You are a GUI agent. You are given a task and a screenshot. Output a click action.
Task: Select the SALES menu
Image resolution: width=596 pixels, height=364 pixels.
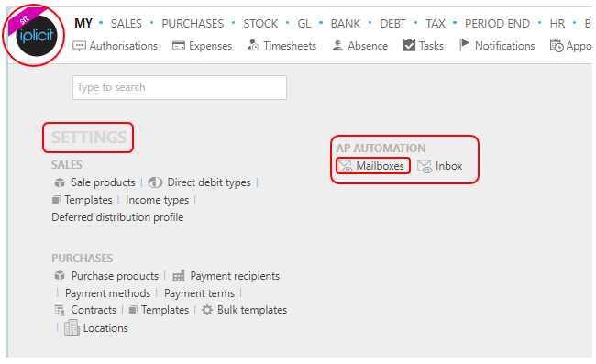pyautogui.click(x=127, y=24)
